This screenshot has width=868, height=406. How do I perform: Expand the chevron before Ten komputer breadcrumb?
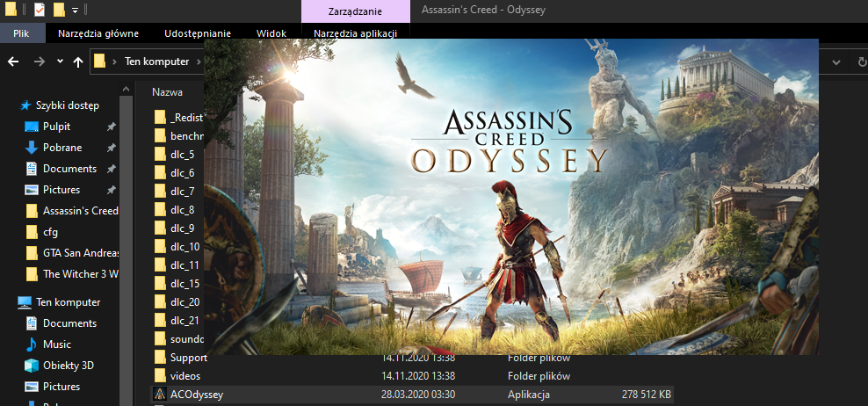click(x=114, y=62)
